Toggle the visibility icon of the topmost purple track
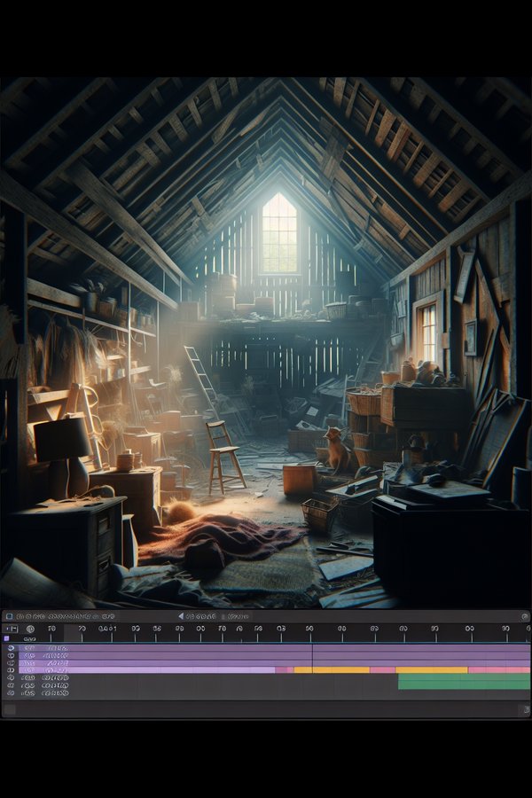The height and width of the screenshot is (798, 532). pyautogui.click(x=12, y=648)
